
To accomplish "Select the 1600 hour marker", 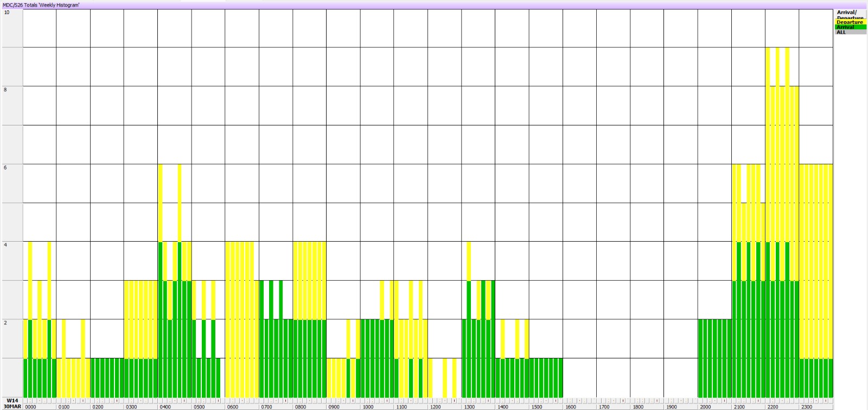I will [571, 407].
